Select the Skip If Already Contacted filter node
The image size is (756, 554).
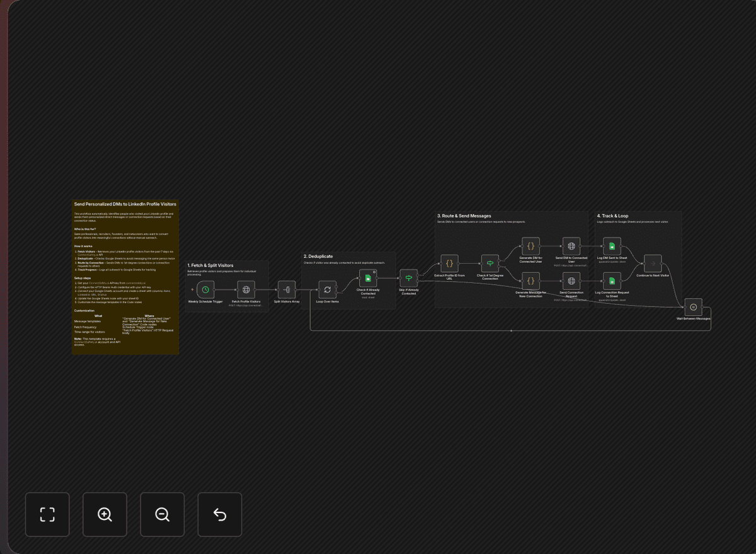click(x=408, y=277)
